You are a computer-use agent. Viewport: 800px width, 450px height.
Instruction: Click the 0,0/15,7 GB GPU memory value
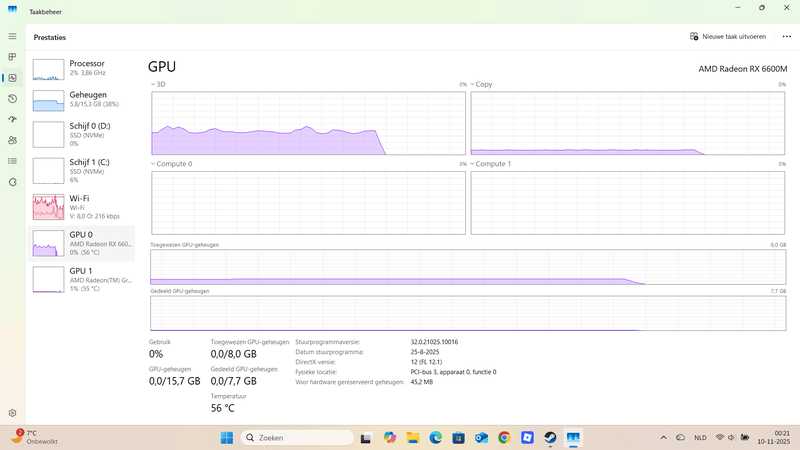(x=174, y=381)
